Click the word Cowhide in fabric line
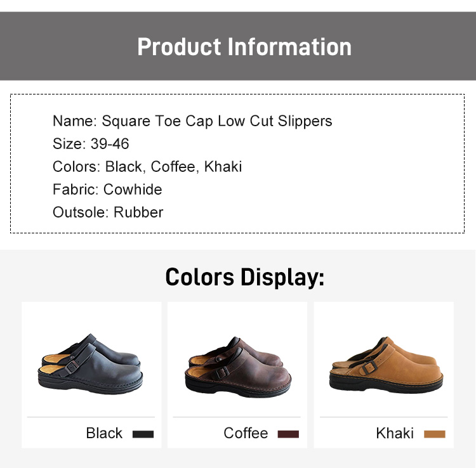Screen dimensions: 476x468 [x=133, y=189]
